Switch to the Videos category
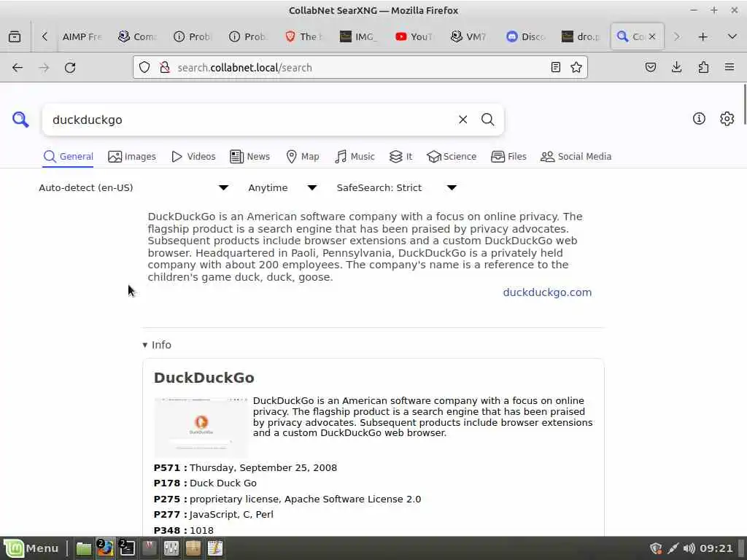The image size is (747, 560). coord(193,157)
